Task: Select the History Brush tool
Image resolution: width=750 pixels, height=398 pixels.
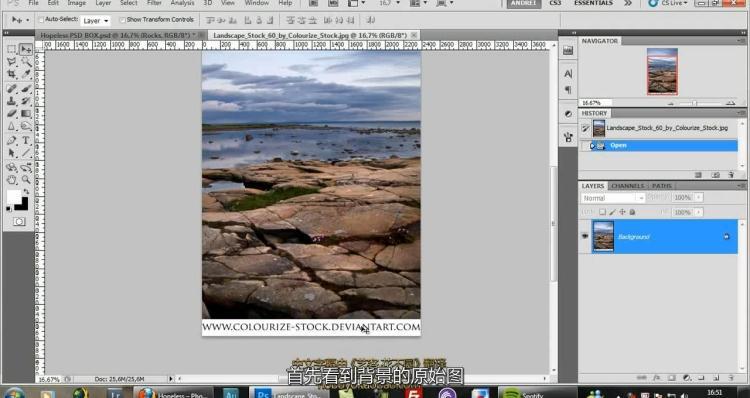Action: pos(26,101)
